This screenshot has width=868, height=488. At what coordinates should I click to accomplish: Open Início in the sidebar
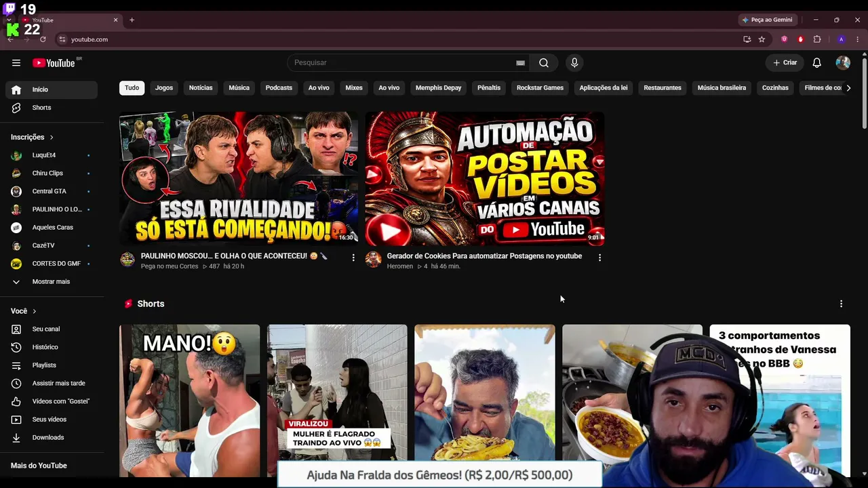point(52,89)
